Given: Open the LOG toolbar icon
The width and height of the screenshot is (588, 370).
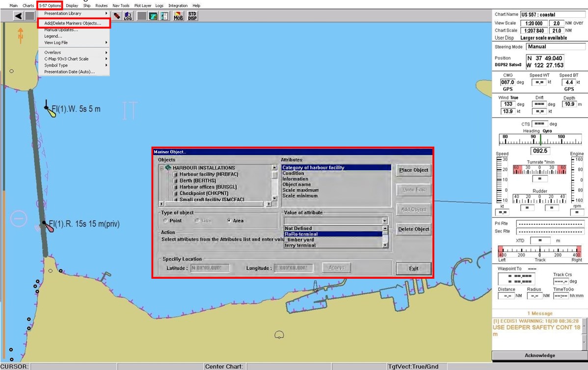Looking at the screenshot, I should click(128, 16).
